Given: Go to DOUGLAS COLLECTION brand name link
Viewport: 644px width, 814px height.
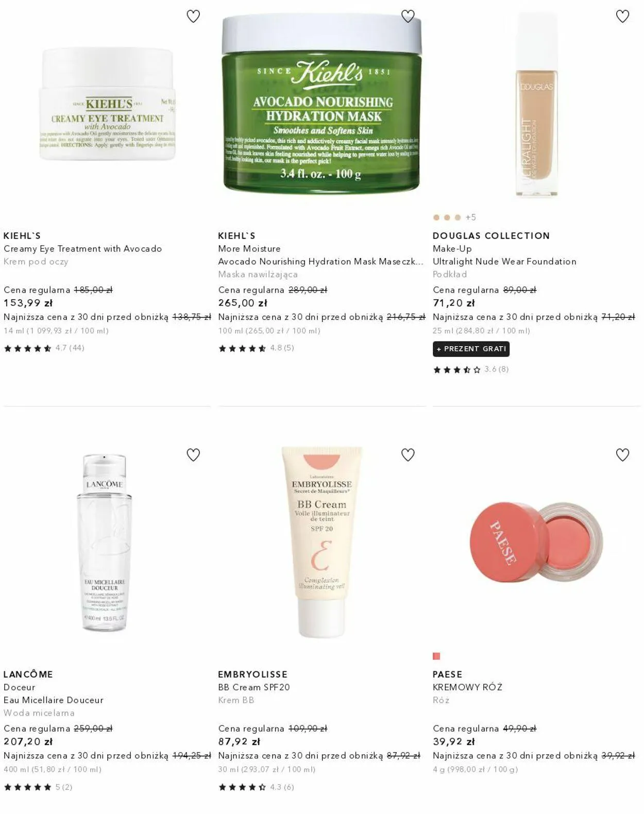Looking at the screenshot, I should point(491,236).
